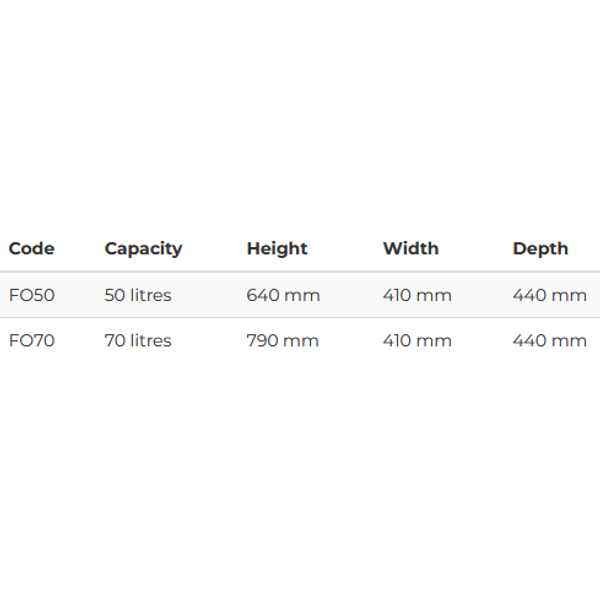Select the FO70 code cell
The height and width of the screenshot is (600, 600).
(x=32, y=341)
